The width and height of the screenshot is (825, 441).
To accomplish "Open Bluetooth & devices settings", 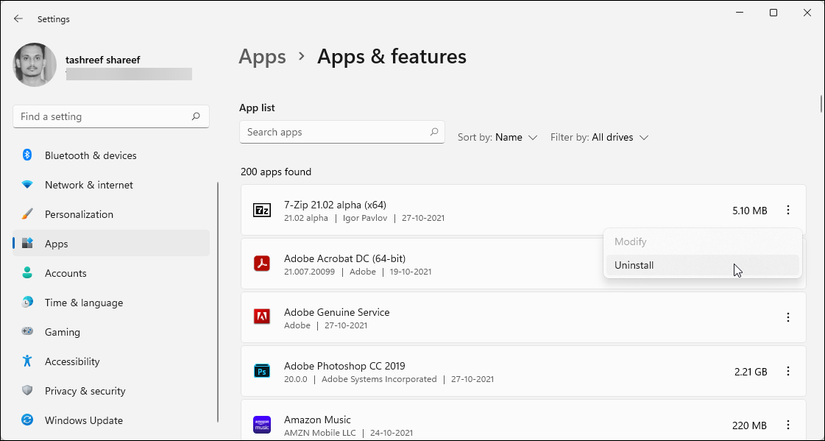I will [90, 156].
